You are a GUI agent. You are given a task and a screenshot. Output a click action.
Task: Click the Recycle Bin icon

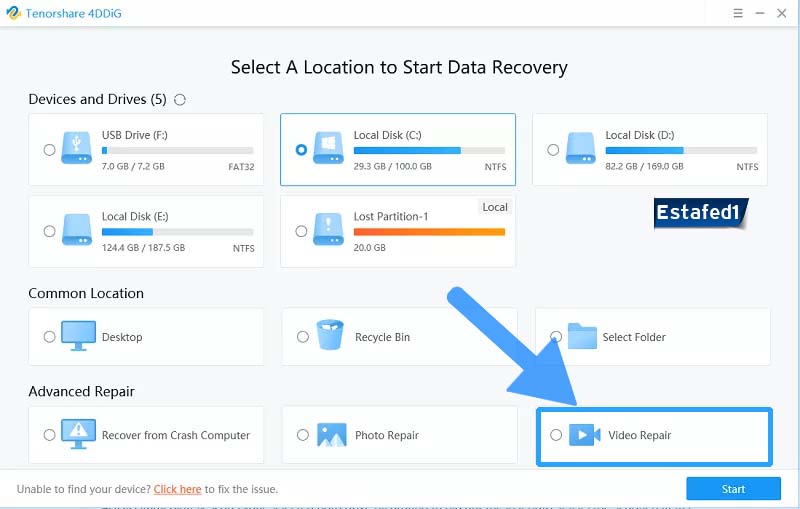pos(331,337)
